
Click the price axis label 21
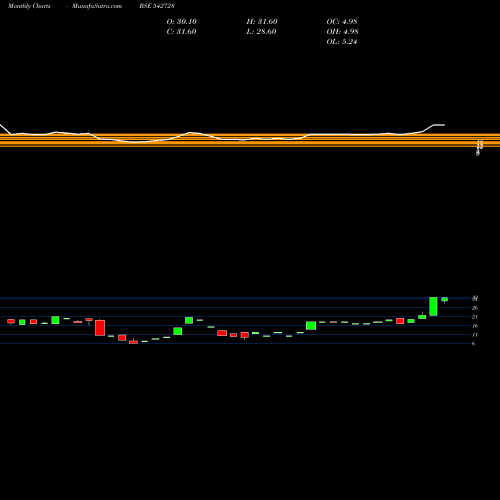pos(475,317)
